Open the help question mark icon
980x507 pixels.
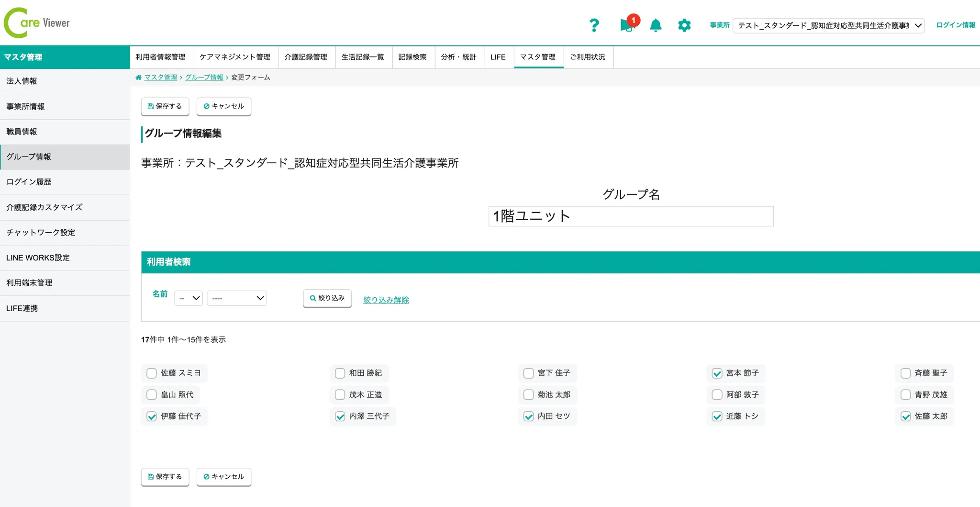(x=594, y=25)
